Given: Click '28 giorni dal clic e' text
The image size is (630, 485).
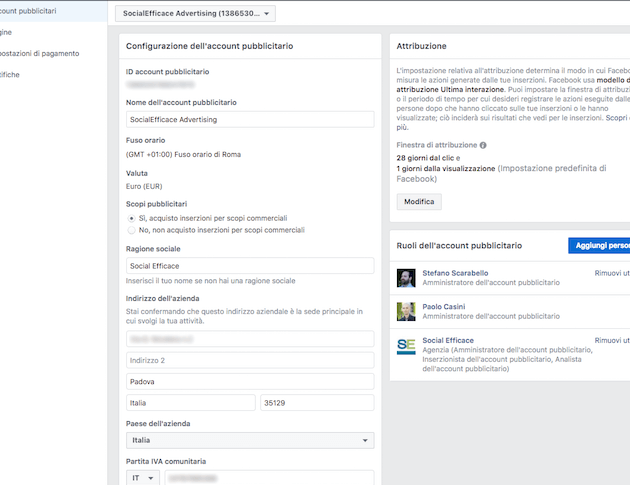Looking at the screenshot, I should point(428,158).
